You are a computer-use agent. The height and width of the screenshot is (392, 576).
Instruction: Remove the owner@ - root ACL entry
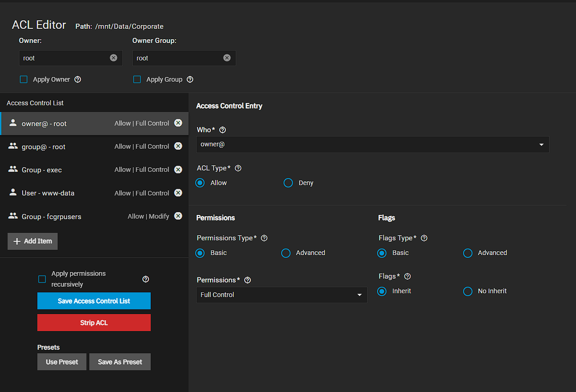point(178,123)
